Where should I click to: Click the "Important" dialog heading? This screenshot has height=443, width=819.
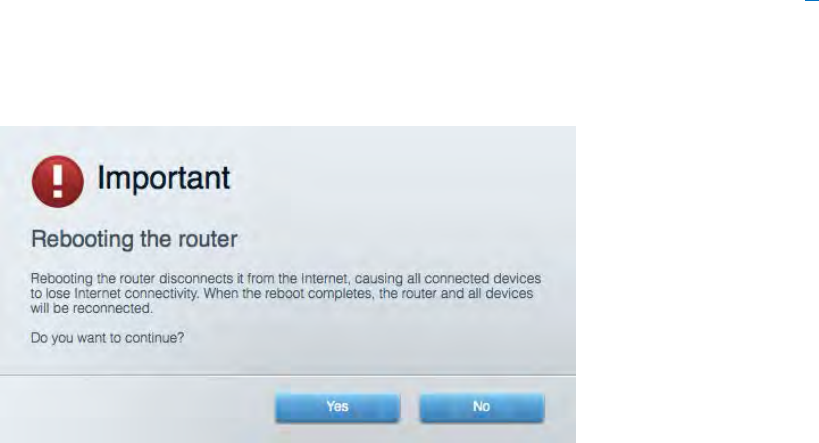[x=163, y=178]
